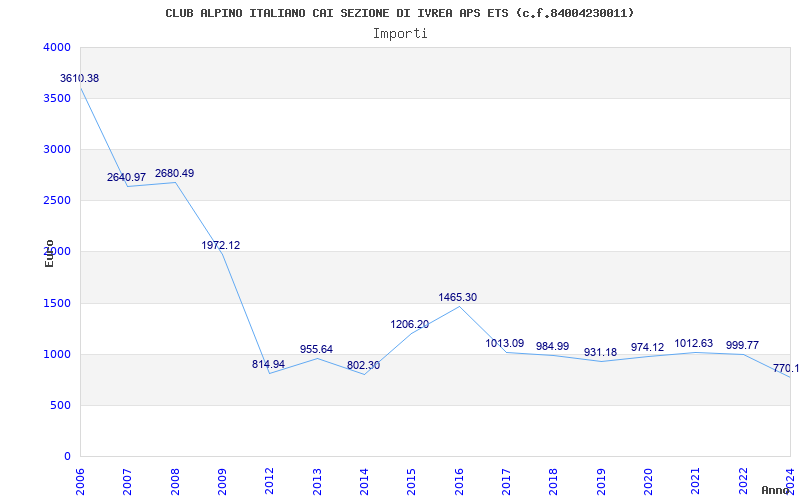Image resolution: width=800 pixels, height=500 pixels.
Task: Click the y-axis value 3500
Action: (57, 98)
